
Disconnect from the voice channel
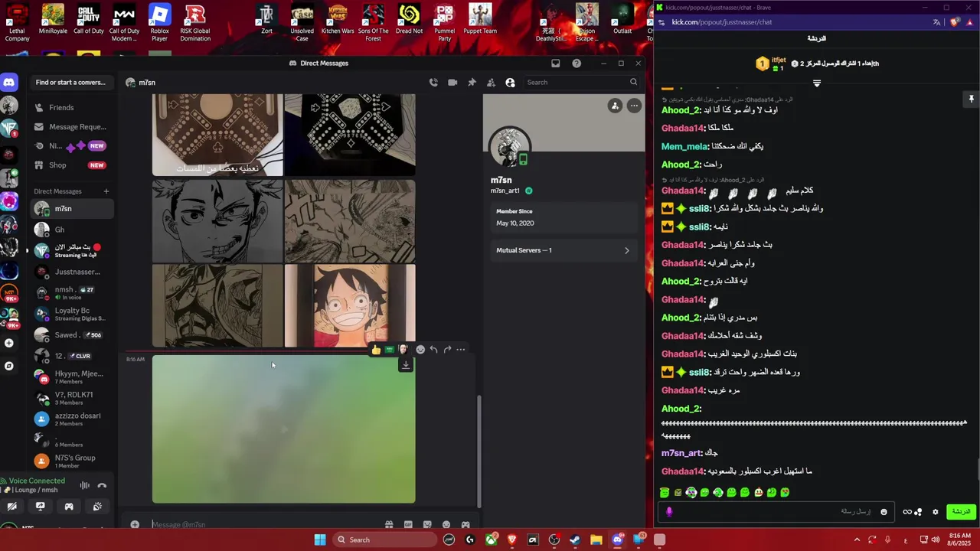(102, 485)
